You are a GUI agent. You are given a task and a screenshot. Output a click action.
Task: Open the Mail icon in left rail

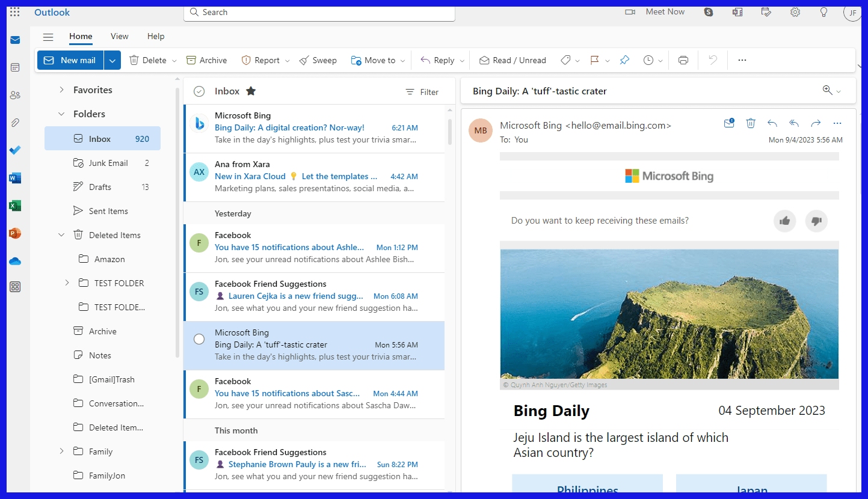pos(15,40)
